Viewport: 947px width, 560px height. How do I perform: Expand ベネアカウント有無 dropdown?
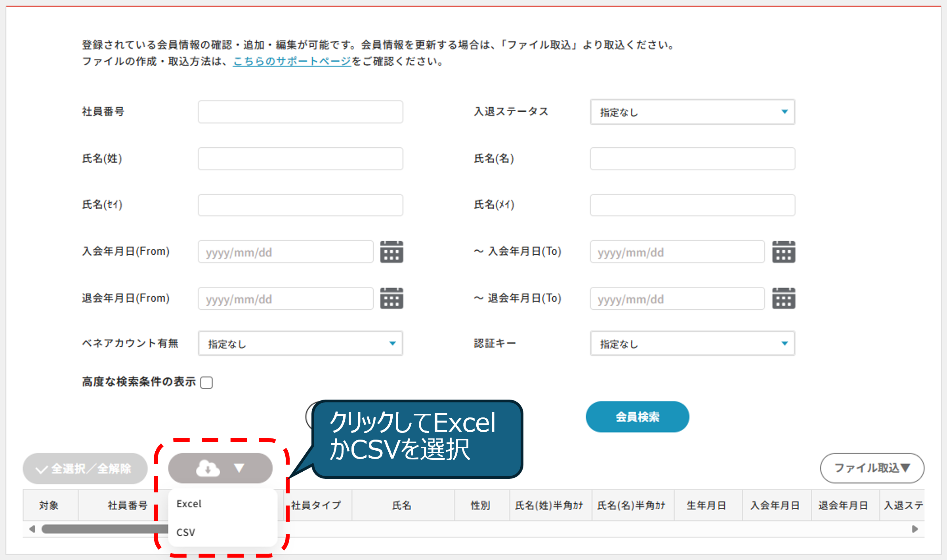point(300,343)
